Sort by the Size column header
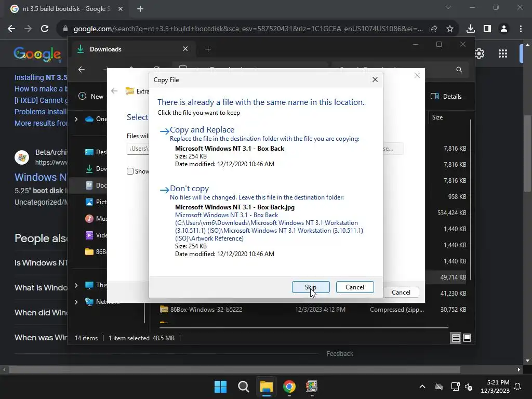Viewport: 532px width, 399px height. (437, 117)
